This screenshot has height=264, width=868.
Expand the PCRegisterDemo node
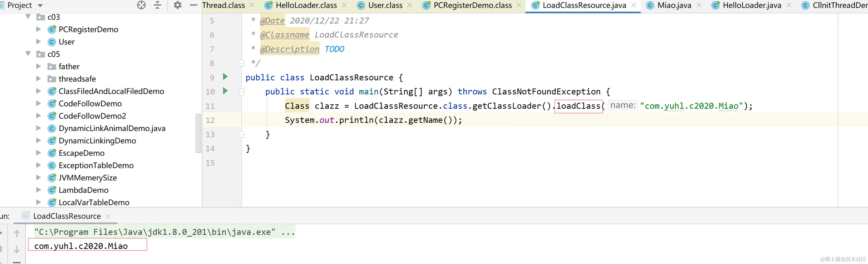pos(38,29)
